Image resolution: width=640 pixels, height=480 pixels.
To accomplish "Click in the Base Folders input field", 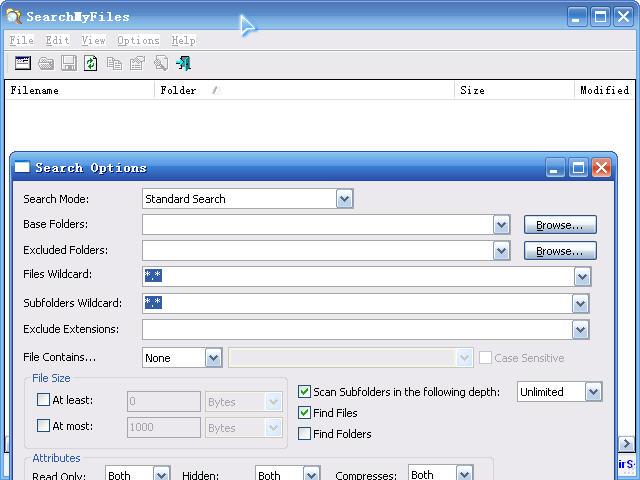I will point(318,225).
